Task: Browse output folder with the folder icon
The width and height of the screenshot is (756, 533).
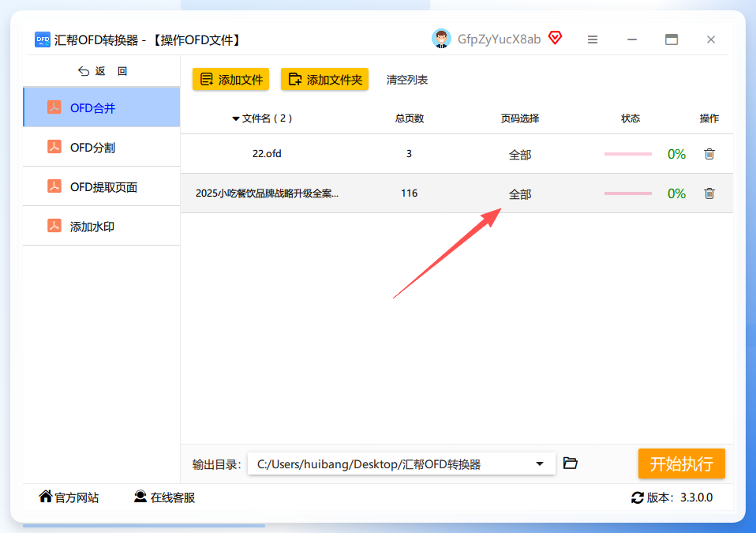Action: pyautogui.click(x=571, y=463)
